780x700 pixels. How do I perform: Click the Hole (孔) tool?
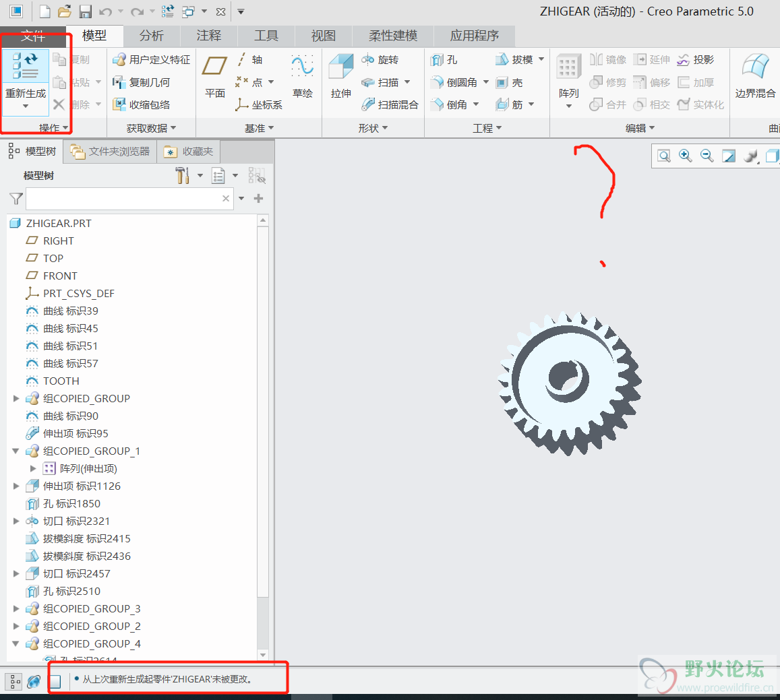click(x=444, y=60)
